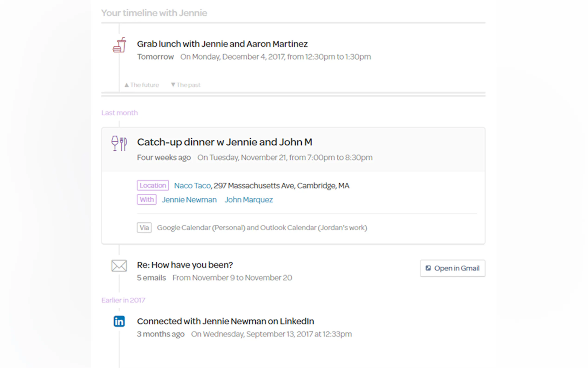Image resolution: width=588 pixels, height=368 pixels.
Task: Click the Via tag label
Action: click(x=144, y=228)
